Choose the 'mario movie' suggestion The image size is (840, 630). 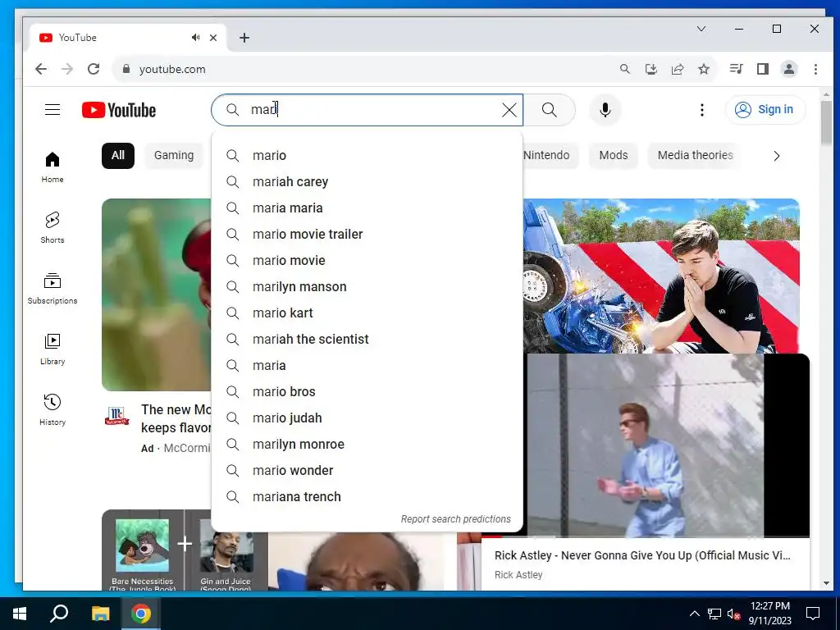pos(367,260)
